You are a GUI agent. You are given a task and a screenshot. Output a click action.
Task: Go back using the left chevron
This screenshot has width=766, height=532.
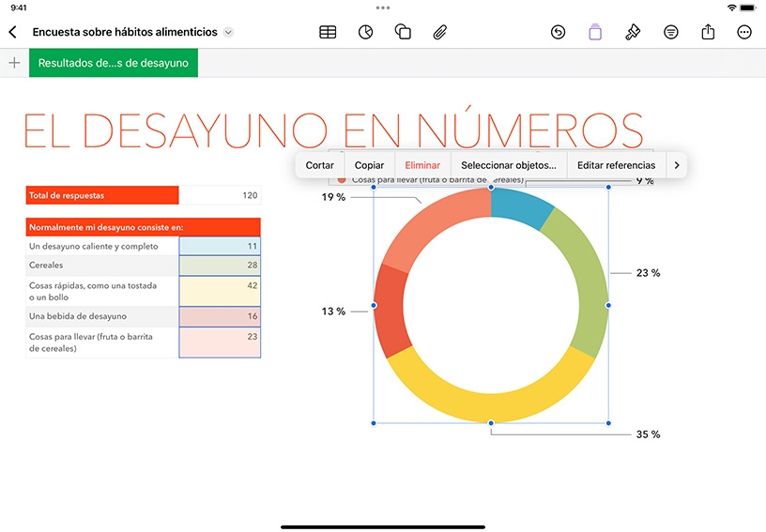13,32
